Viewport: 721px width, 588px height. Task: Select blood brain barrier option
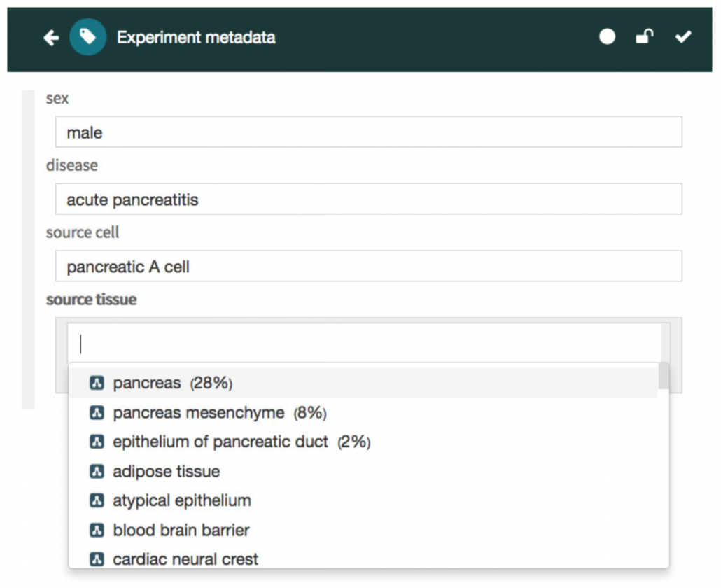[x=363, y=530]
